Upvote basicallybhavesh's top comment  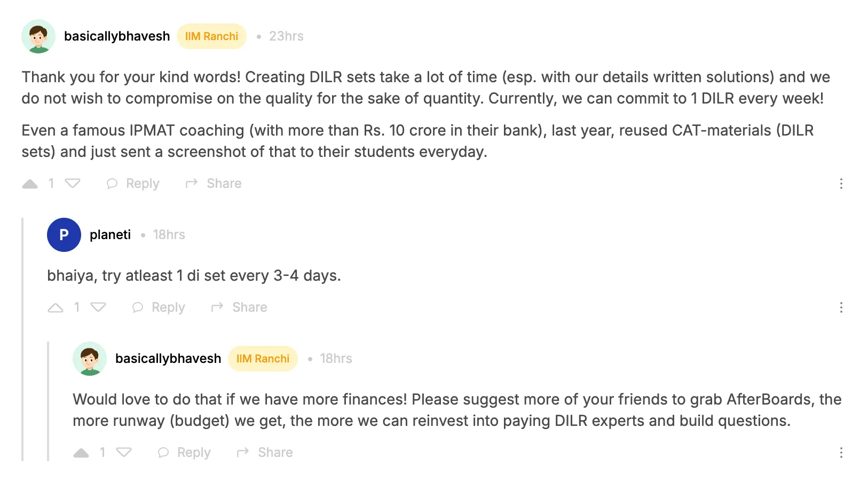pyautogui.click(x=30, y=184)
